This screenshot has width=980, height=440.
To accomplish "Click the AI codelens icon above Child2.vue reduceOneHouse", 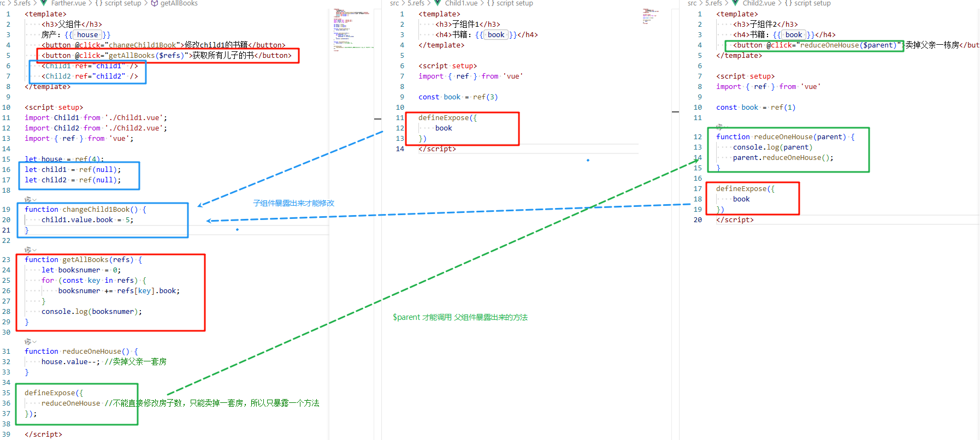I will [x=719, y=127].
